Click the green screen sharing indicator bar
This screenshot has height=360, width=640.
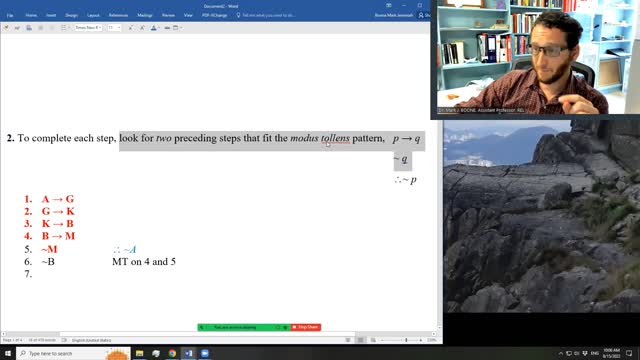[244, 327]
